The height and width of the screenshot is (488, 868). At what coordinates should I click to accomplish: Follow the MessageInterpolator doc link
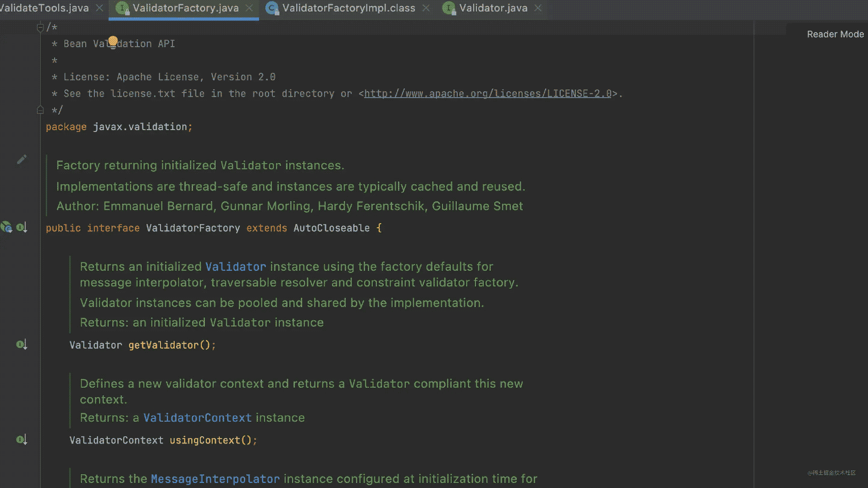(215, 479)
